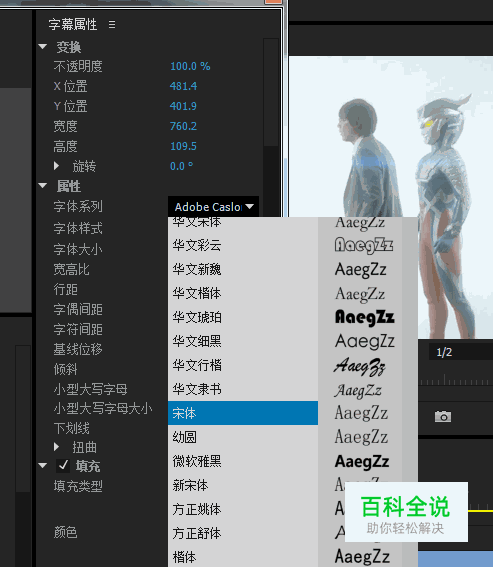
Task: Click the 颜色 label
Action: pyautogui.click(x=65, y=532)
